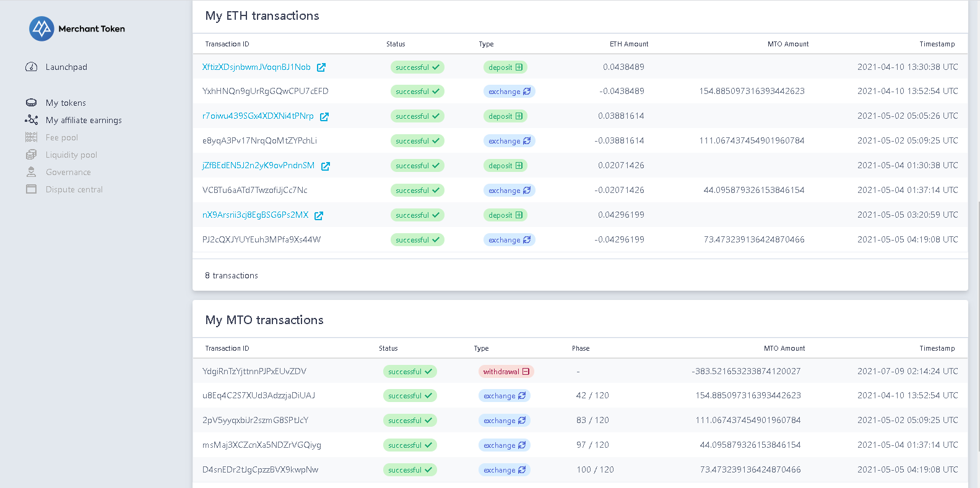Viewport: 980px width, 488px height.
Task: Open transaction XftizXDsjnbwmJVoqnBJ1Nob link
Action: pyautogui.click(x=256, y=67)
